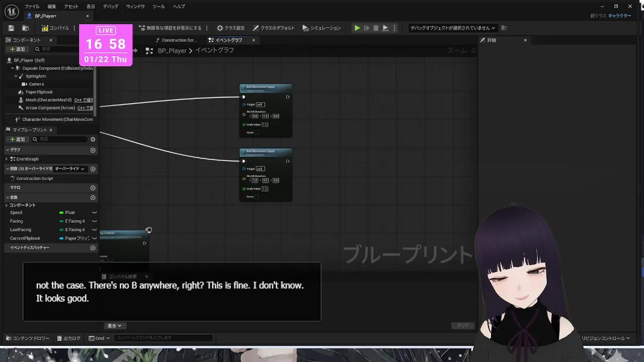Open Browse to asset in Content Browser

(x=26, y=28)
